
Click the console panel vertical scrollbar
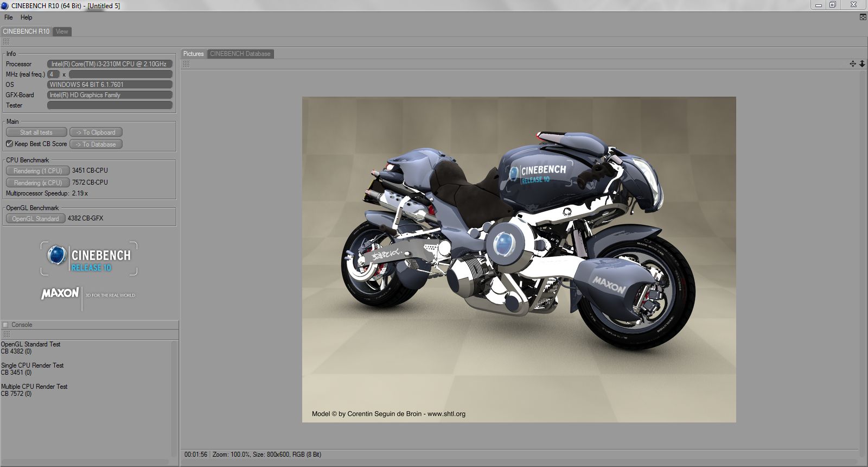point(174,399)
